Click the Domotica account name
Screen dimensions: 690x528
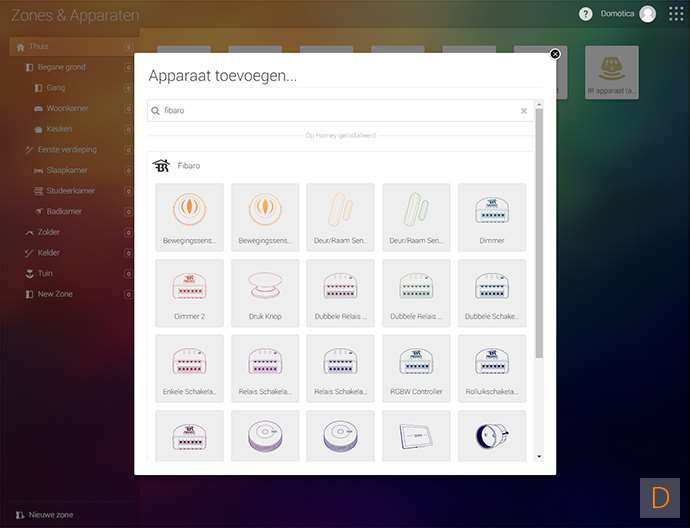(x=617, y=14)
